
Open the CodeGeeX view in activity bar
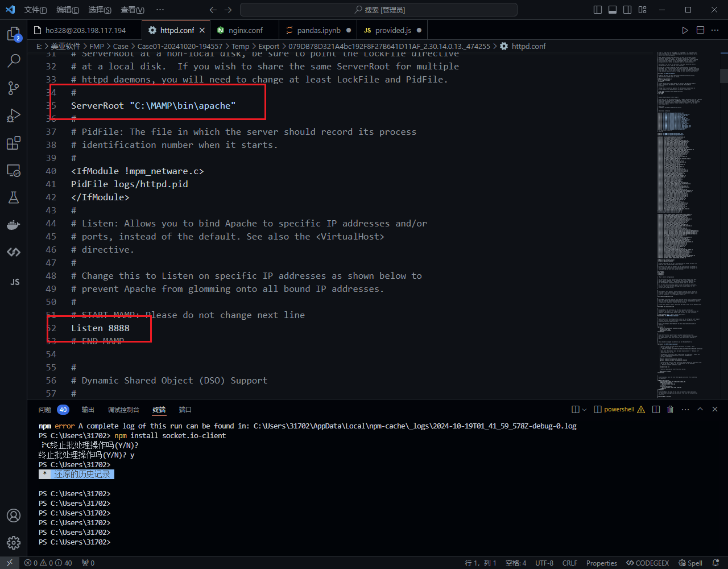click(14, 252)
